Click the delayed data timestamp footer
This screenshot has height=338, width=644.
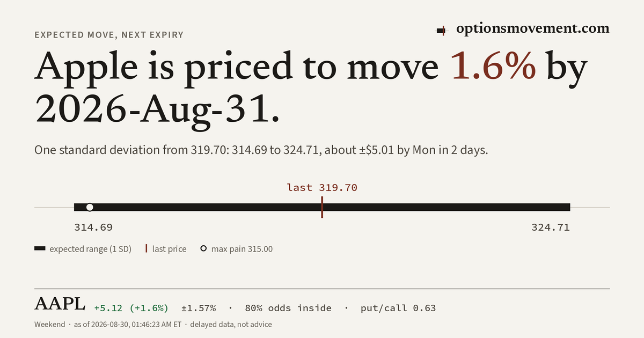tap(153, 325)
